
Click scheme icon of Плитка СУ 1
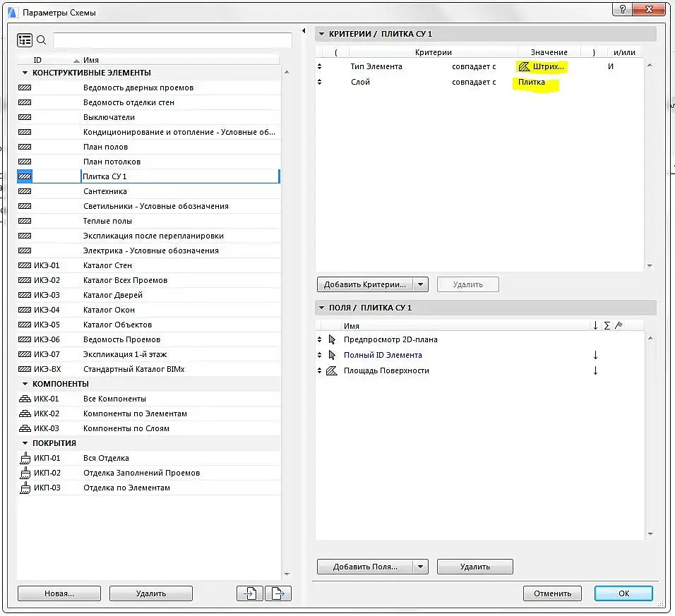(25, 177)
